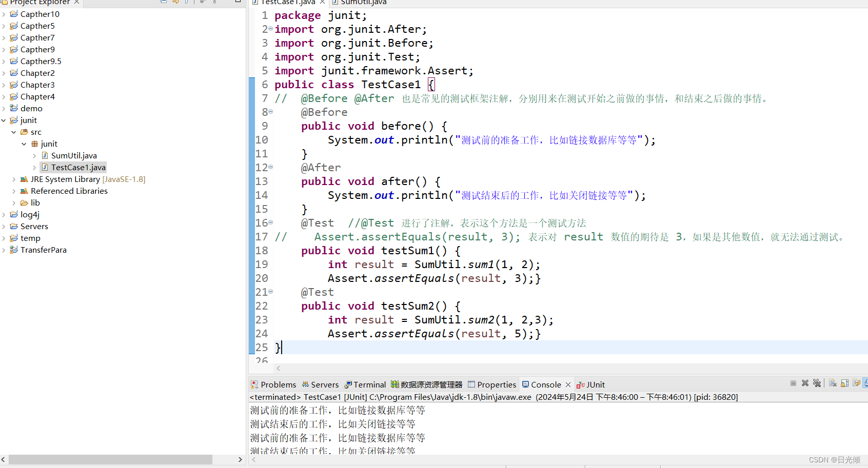The image size is (868, 468).
Task: Collapse the junit project node
Action: tap(4, 120)
